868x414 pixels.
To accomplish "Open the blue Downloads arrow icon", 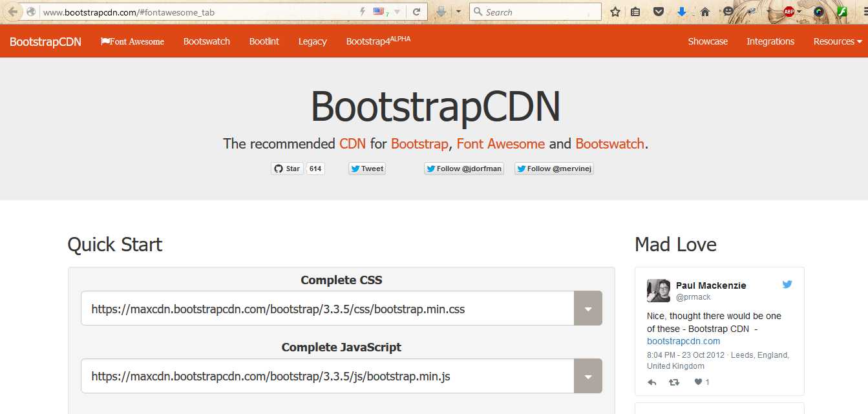I will tap(682, 12).
